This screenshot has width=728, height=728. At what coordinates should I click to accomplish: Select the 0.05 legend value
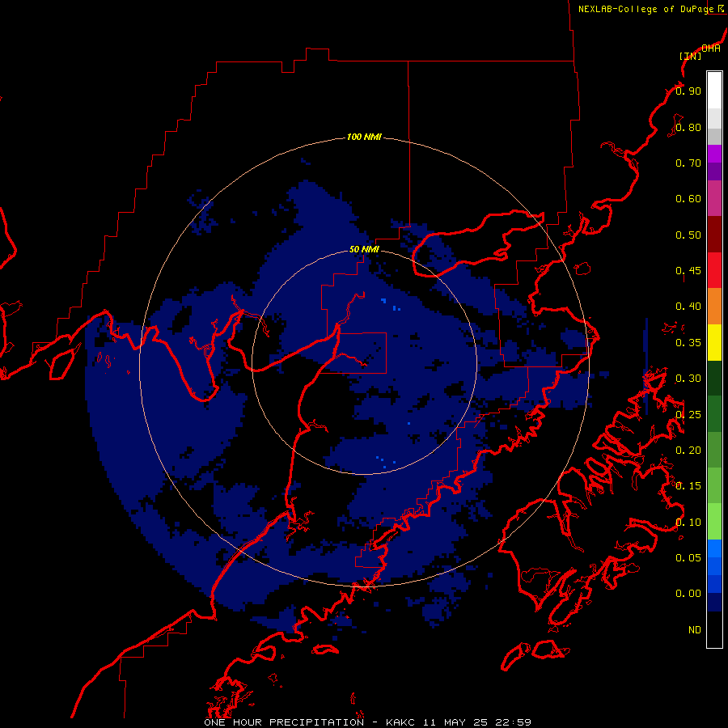coord(688,558)
